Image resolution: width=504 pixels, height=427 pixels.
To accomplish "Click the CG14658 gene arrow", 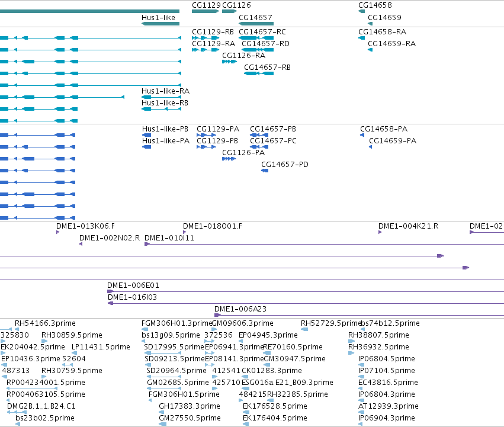I will coord(362,11).
